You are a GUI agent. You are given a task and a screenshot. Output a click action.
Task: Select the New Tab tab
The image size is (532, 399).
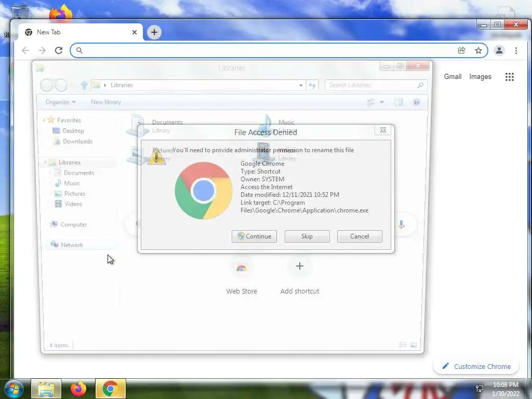click(80, 32)
